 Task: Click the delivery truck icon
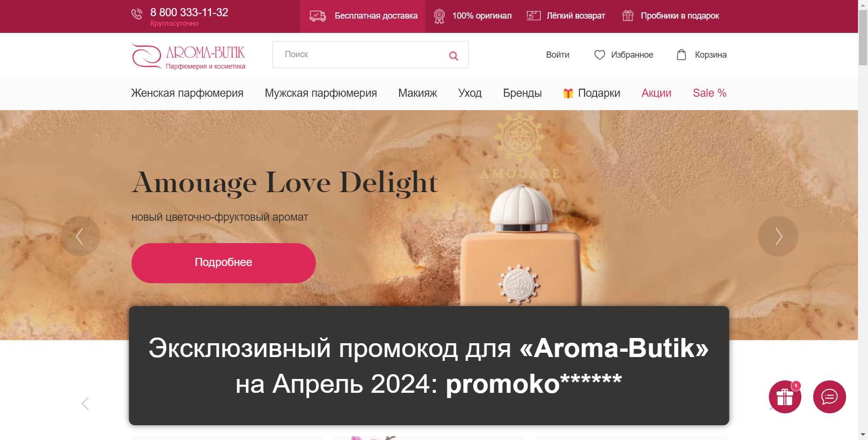pos(317,16)
